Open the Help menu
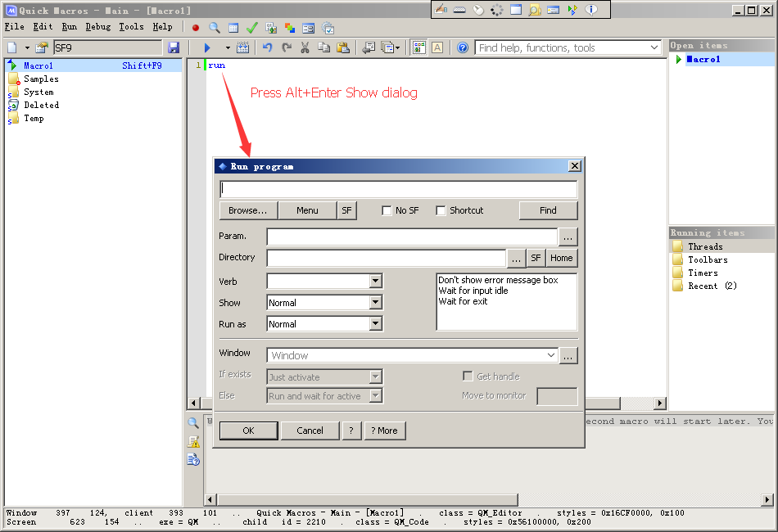This screenshot has width=778, height=532. pos(162,27)
